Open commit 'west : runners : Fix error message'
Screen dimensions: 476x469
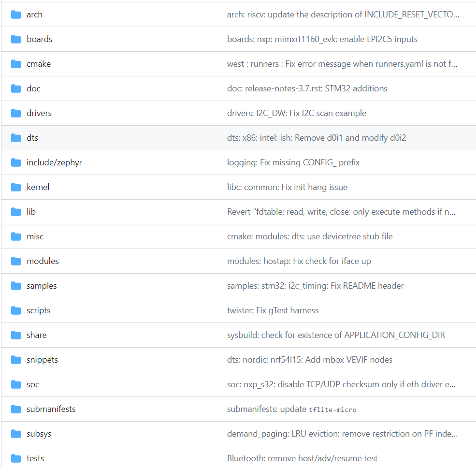point(342,64)
